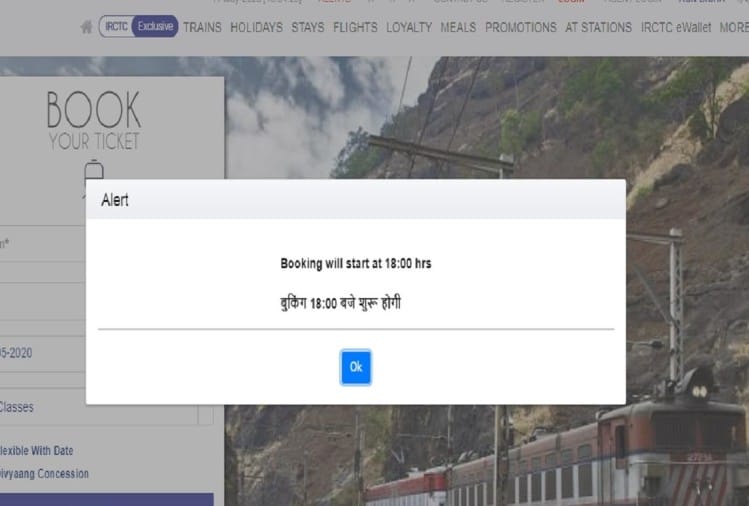Open the STAYS menu
Viewport: 749px width, 506px height.
point(308,27)
